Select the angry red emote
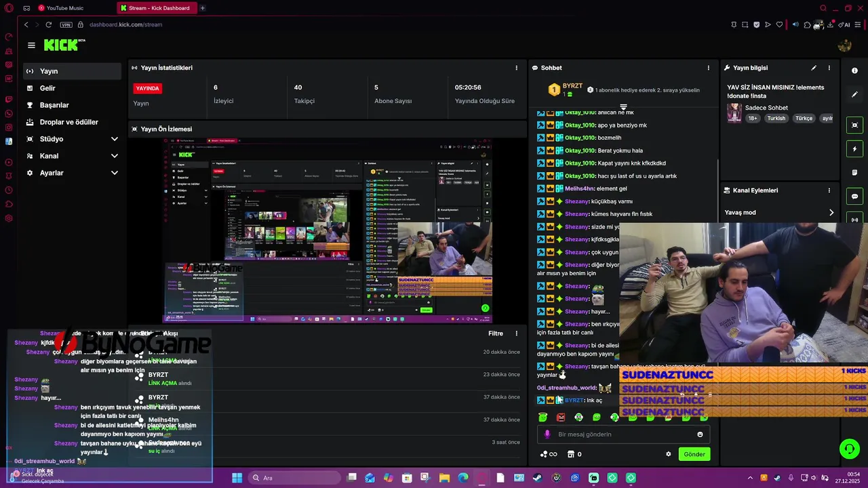 point(560,418)
